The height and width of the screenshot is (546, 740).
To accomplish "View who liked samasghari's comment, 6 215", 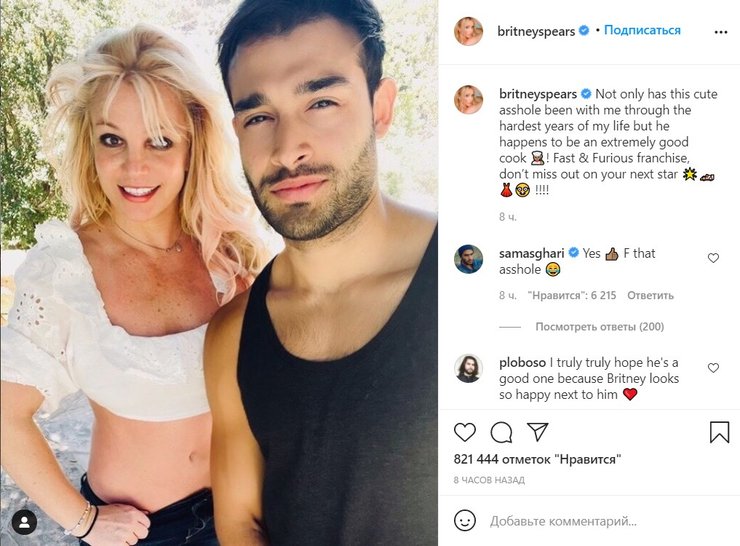I will (x=572, y=295).
